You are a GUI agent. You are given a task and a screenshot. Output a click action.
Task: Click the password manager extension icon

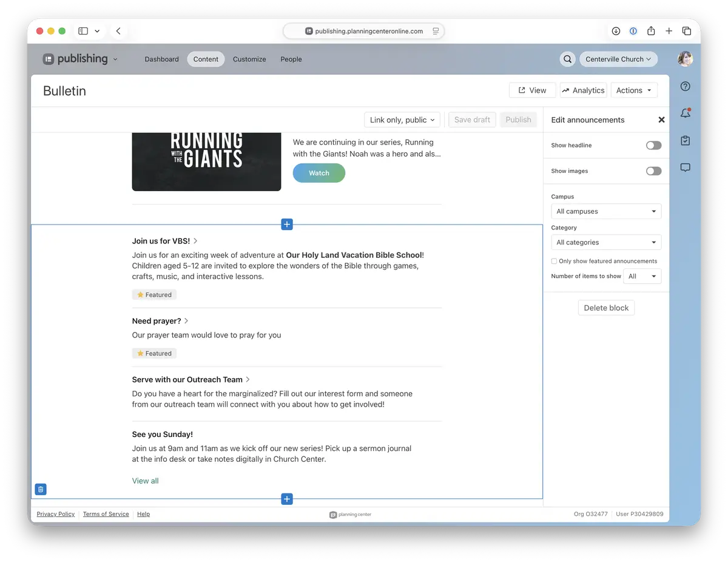click(x=633, y=31)
